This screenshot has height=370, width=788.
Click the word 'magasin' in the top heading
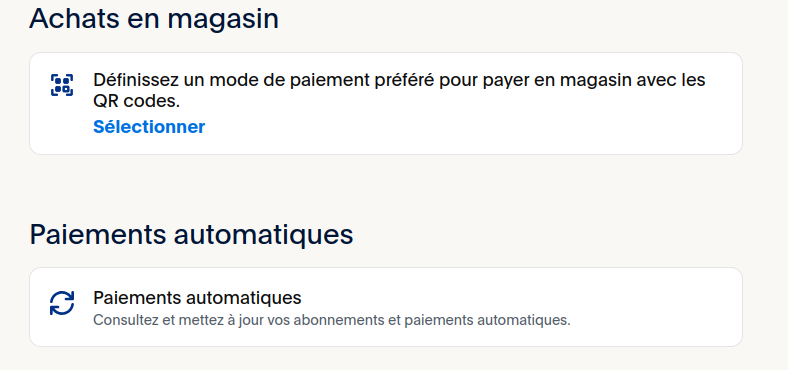223,19
